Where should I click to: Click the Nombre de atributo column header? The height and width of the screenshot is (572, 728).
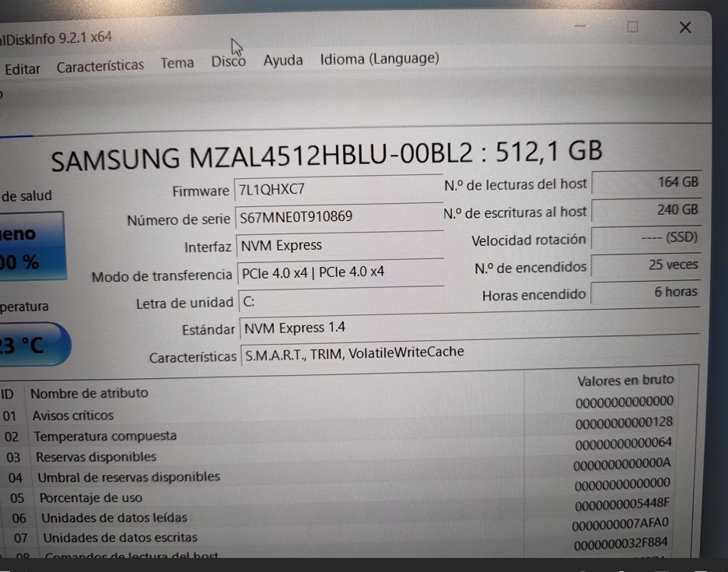coord(89,393)
